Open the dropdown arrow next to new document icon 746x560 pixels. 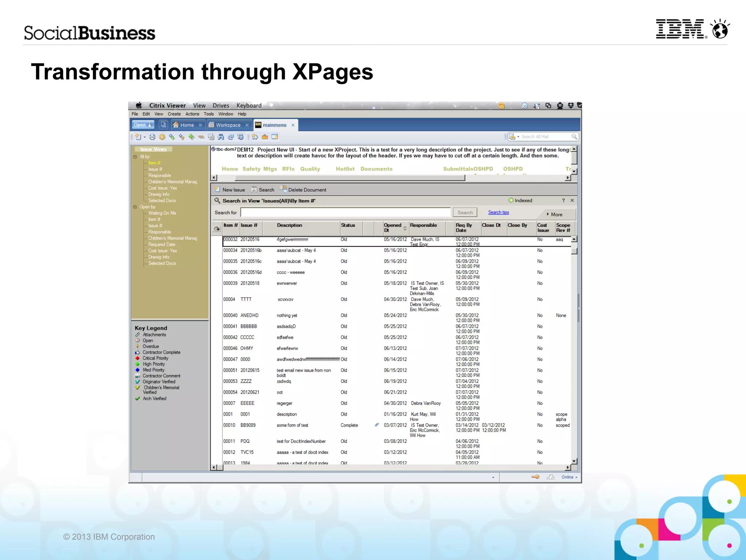[145, 137]
